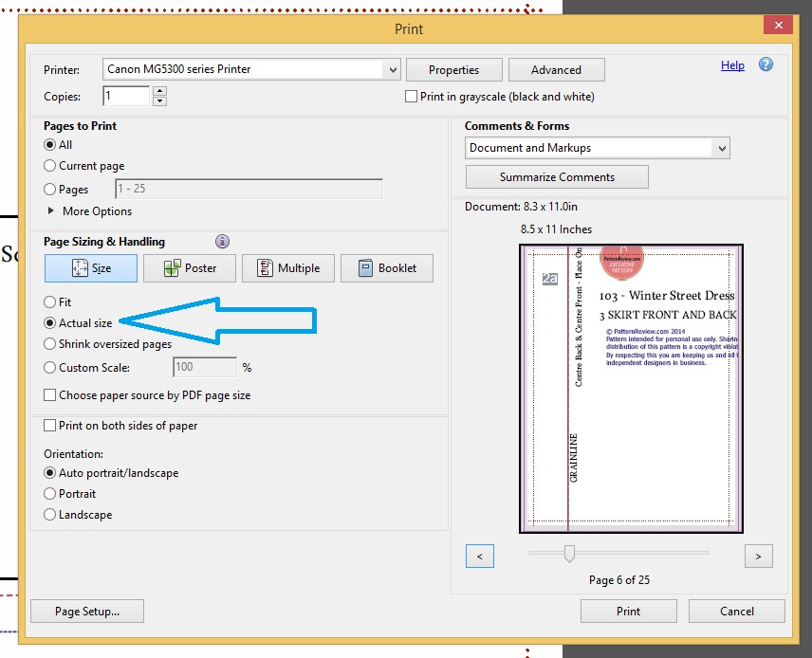Select the Pages range radio button
The height and width of the screenshot is (658, 812).
coord(49,189)
